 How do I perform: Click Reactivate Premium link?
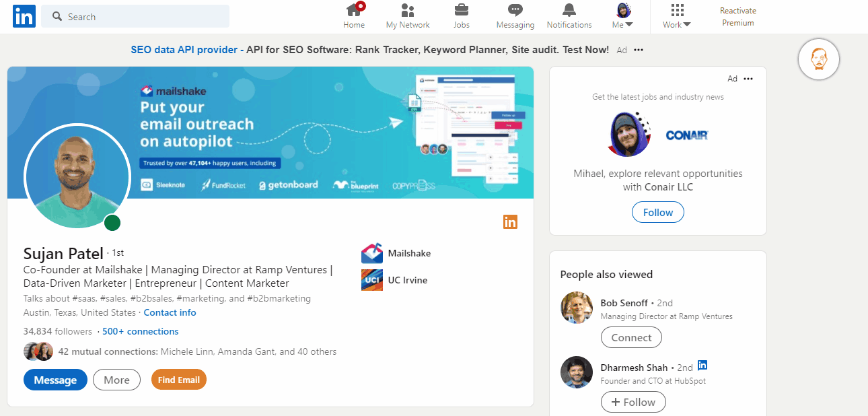[x=738, y=17]
